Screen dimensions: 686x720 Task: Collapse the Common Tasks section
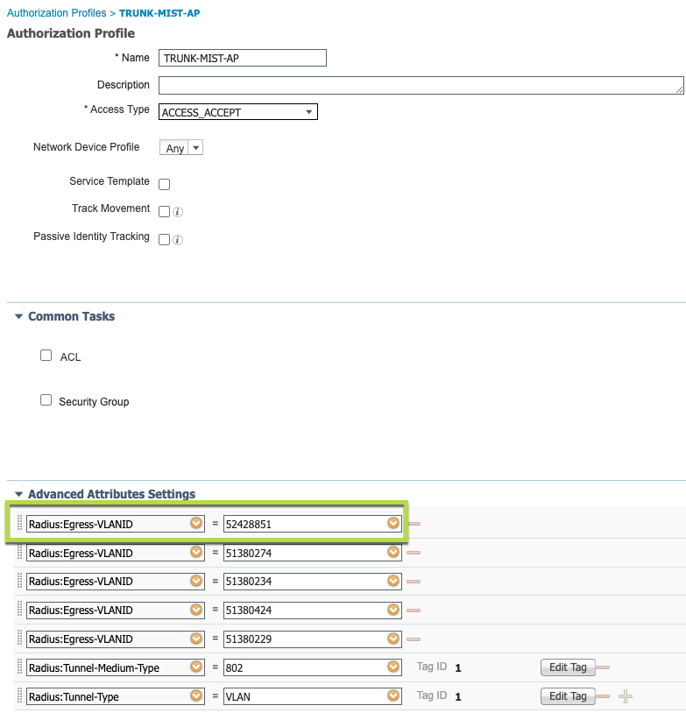18,316
